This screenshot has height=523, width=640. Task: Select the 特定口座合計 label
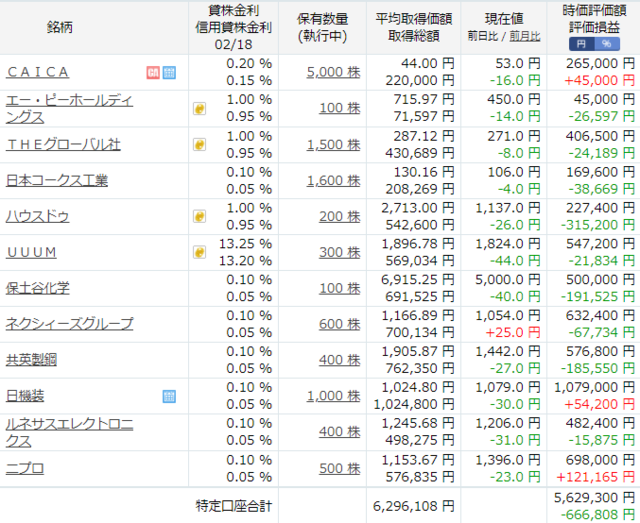click(x=233, y=506)
